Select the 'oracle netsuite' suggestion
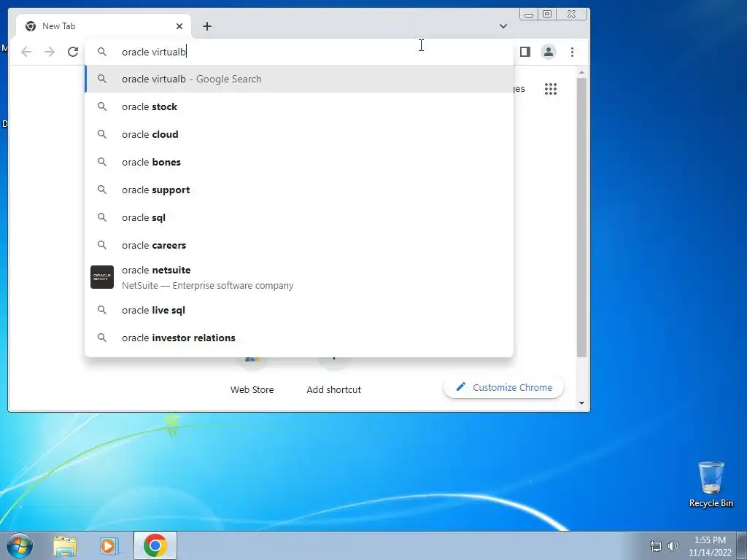Image resolution: width=747 pixels, height=560 pixels. point(299,277)
